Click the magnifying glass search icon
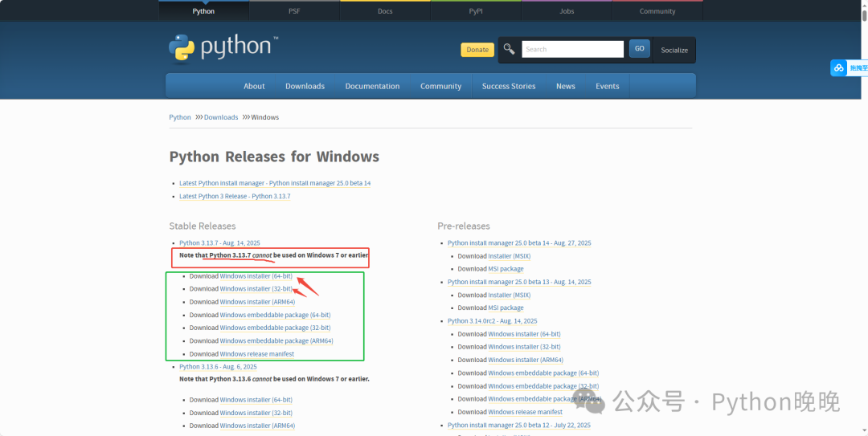This screenshot has height=436, width=868. (509, 49)
